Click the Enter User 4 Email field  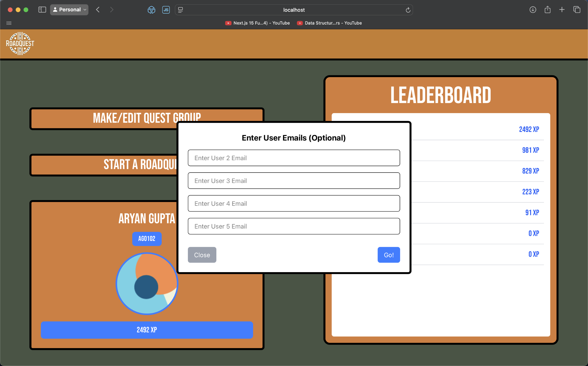click(294, 203)
